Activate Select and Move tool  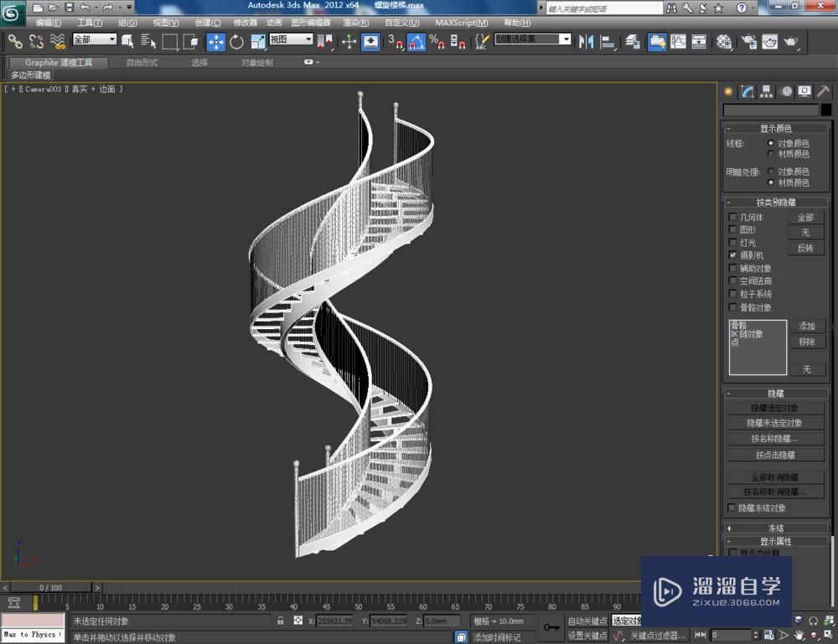215,42
